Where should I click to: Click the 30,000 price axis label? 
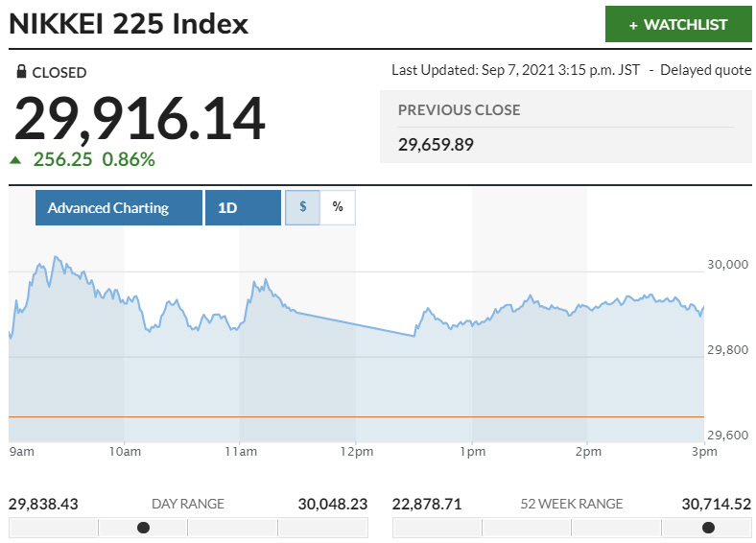(x=729, y=264)
